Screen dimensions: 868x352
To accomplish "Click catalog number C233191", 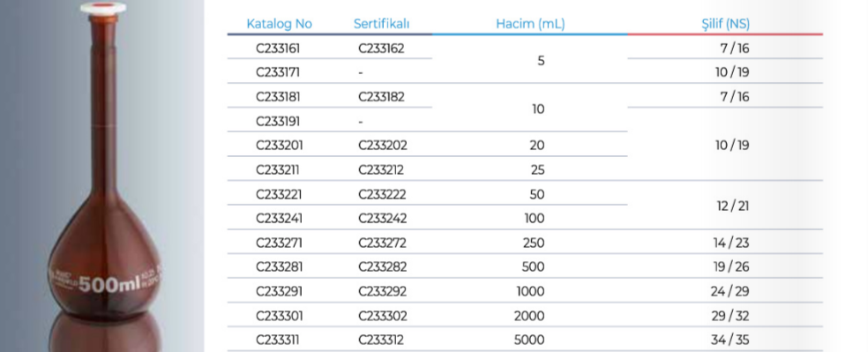I will tap(278, 121).
